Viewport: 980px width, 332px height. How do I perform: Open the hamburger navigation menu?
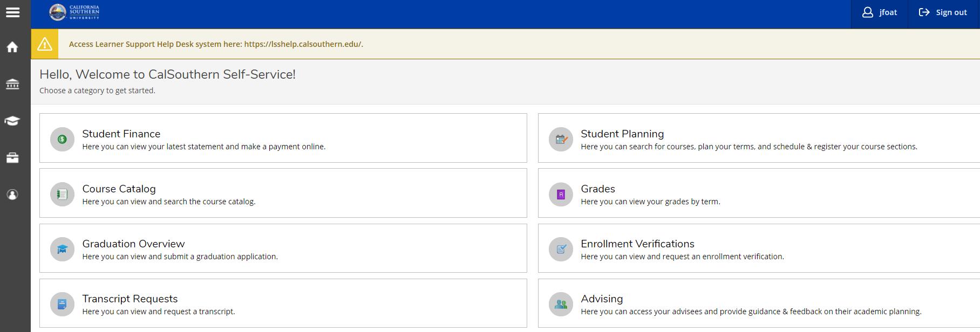pos(12,12)
